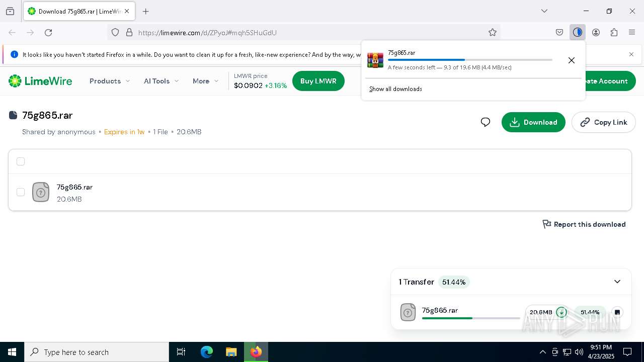Expand the Products menu
Screen dimensions: 644x362
pos(110,81)
